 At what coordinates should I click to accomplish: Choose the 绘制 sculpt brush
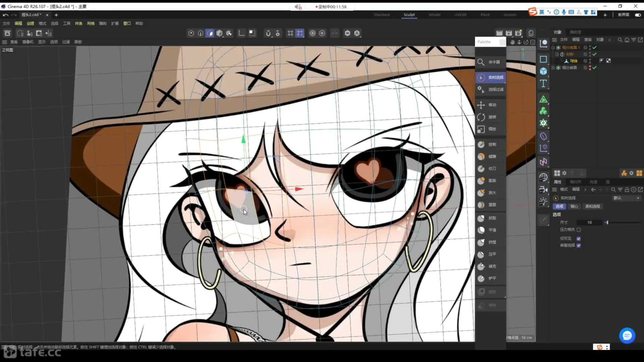(x=490, y=144)
